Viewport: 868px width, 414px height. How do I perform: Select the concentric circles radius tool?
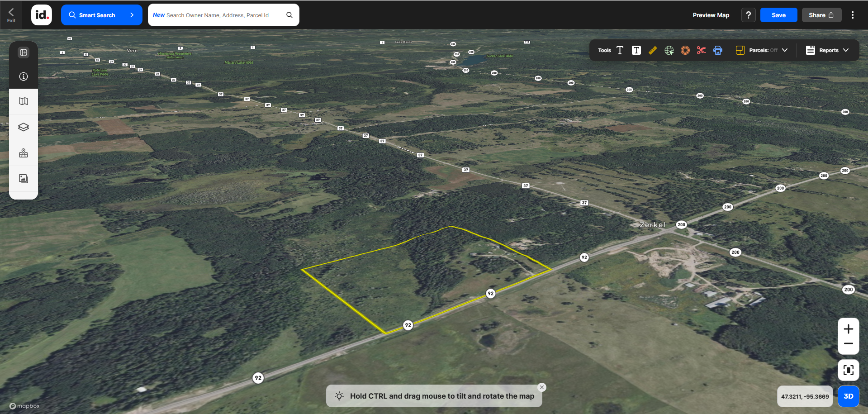(685, 50)
